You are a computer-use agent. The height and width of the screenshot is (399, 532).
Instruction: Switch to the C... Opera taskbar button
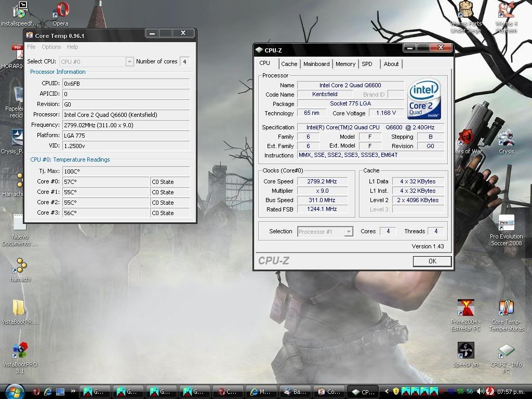coord(229,392)
